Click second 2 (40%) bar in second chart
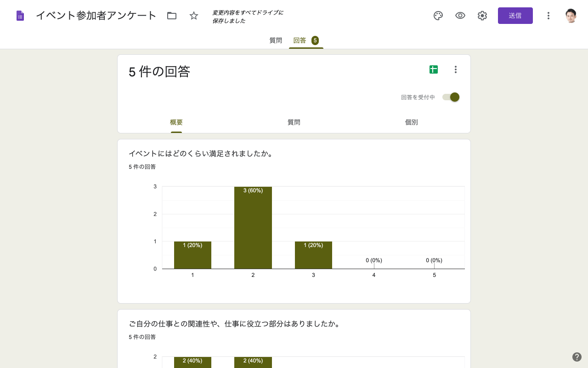This screenshot has height=368, width=588. tap(253, 362)
